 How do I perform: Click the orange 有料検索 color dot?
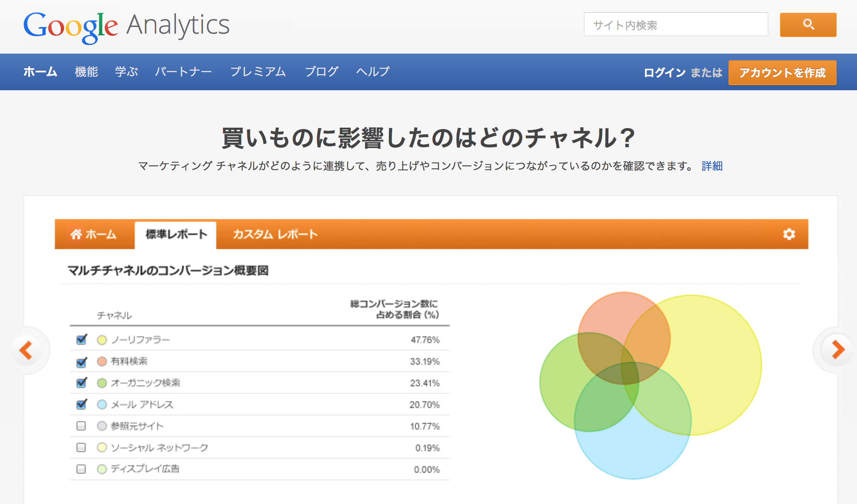point(102,361)
